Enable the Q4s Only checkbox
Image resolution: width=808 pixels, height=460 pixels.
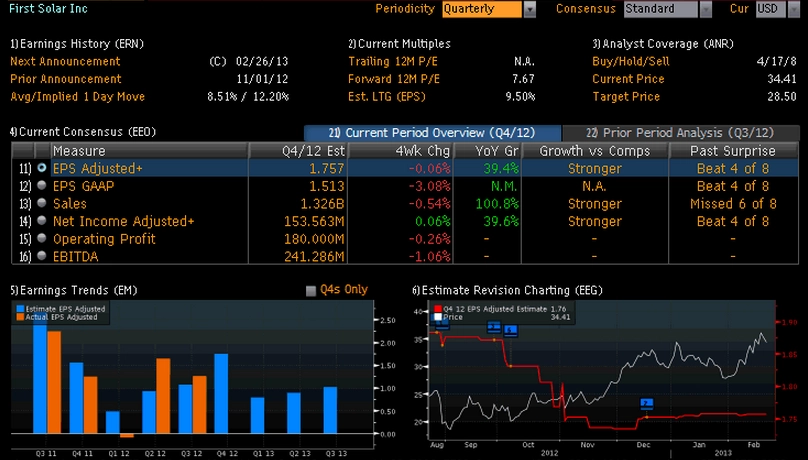[311, 291]
